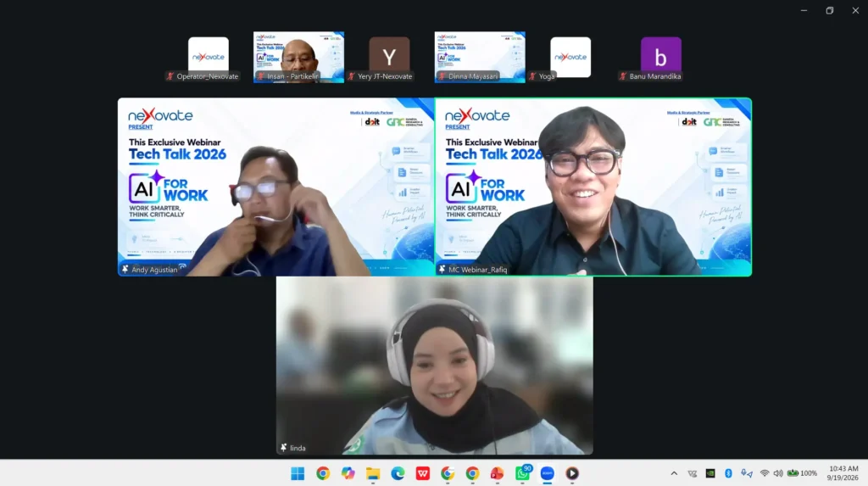Screen dimensions: 868x486
Task: Click the battery 100% indicator
Action: [x=802, y=473]
